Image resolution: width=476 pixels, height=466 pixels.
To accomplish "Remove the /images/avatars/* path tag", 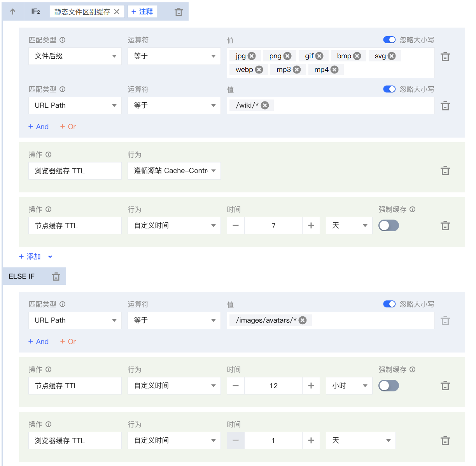I will [x=303, y=320].
